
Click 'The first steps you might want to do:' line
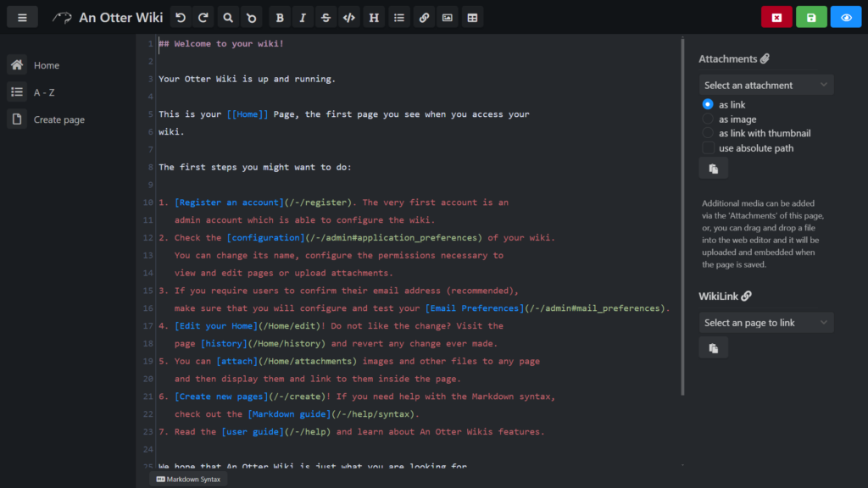(x=255, y=167)
